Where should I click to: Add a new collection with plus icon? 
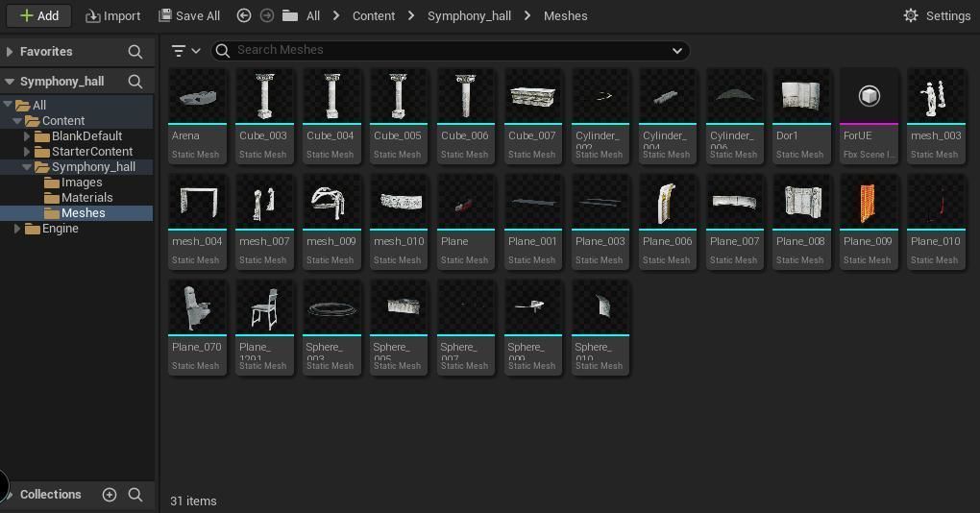pos(110,494)
